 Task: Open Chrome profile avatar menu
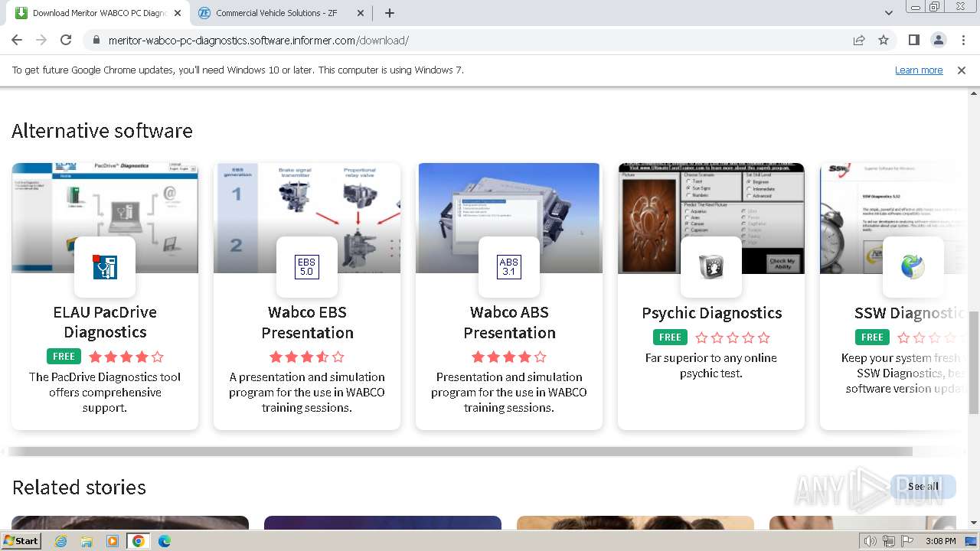[938, 40]
